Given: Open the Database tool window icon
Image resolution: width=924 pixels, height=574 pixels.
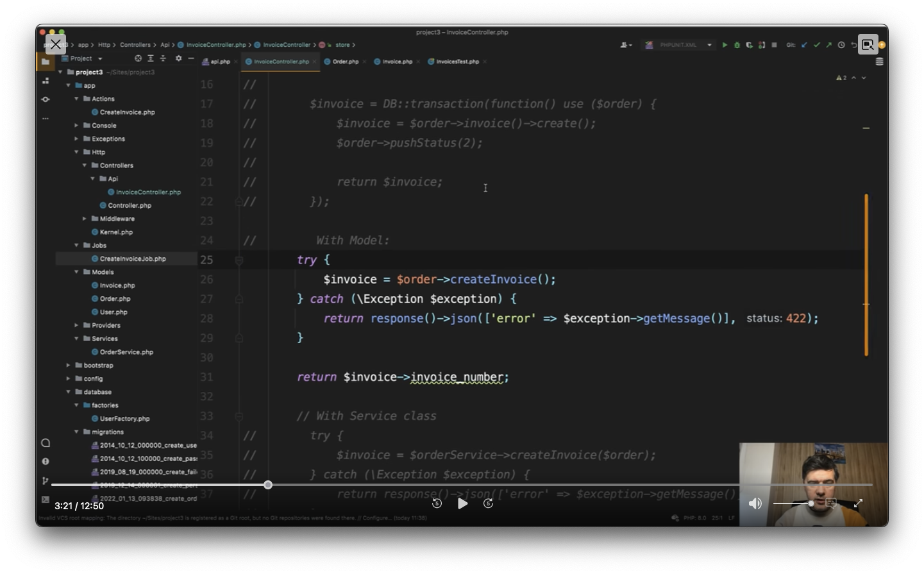Looking at the screenshot, I should pos(879,62).
